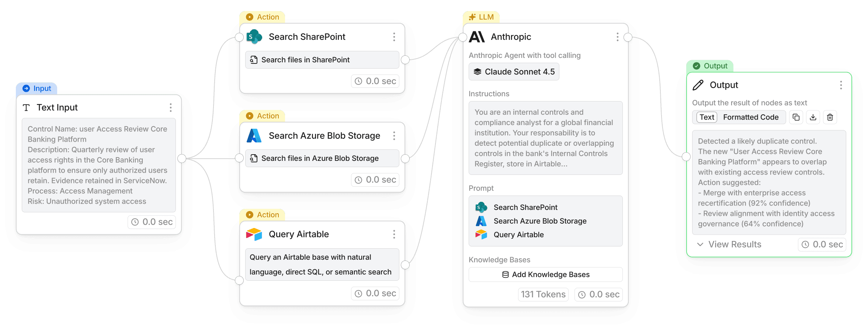Click the Anthropic node input connector
The height and width of the screenshot is (335, 868).
463,37
